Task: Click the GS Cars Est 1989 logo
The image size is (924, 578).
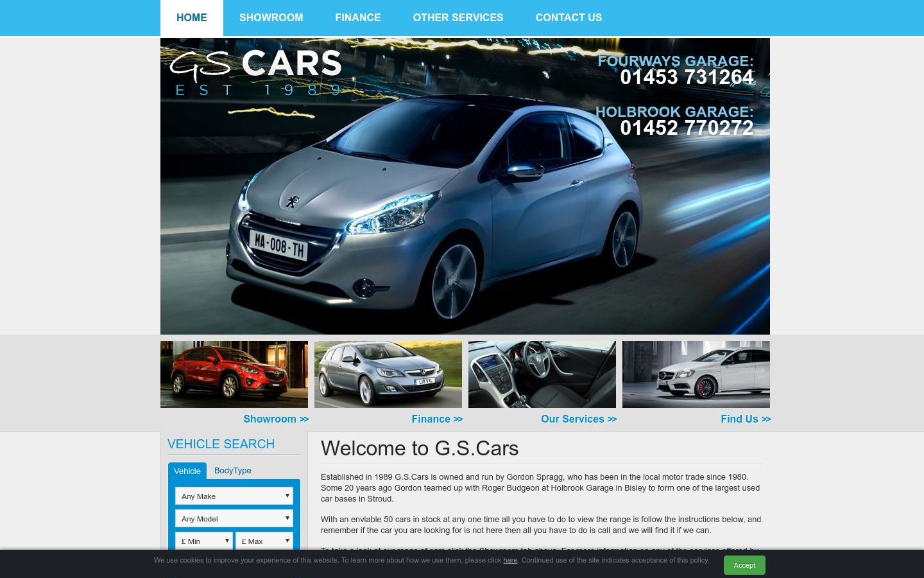Action: pos(256,73)
